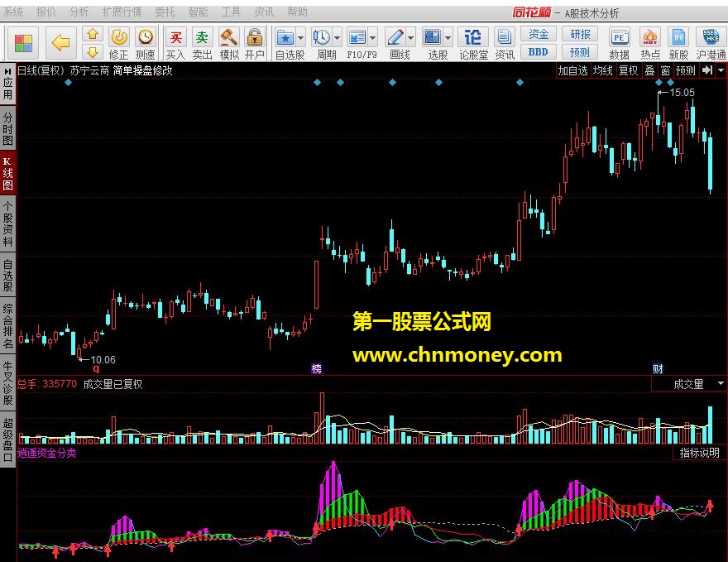
Task: Open the 扩展行情 menu
Action: tap(122, 12)
